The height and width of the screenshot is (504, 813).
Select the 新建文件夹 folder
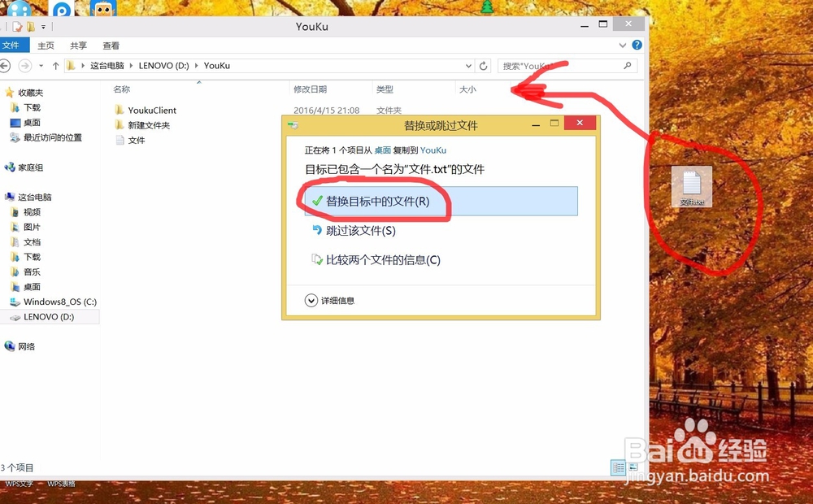coord(142,125)
